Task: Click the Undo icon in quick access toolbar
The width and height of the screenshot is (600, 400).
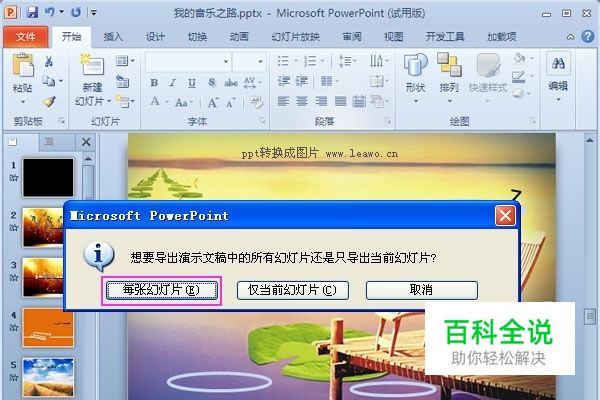Action: coord(49,12)
